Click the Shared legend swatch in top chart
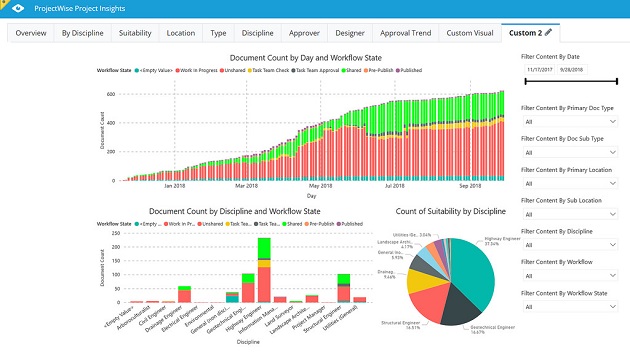This screenshot has height=360, width=630. [344, 70]
